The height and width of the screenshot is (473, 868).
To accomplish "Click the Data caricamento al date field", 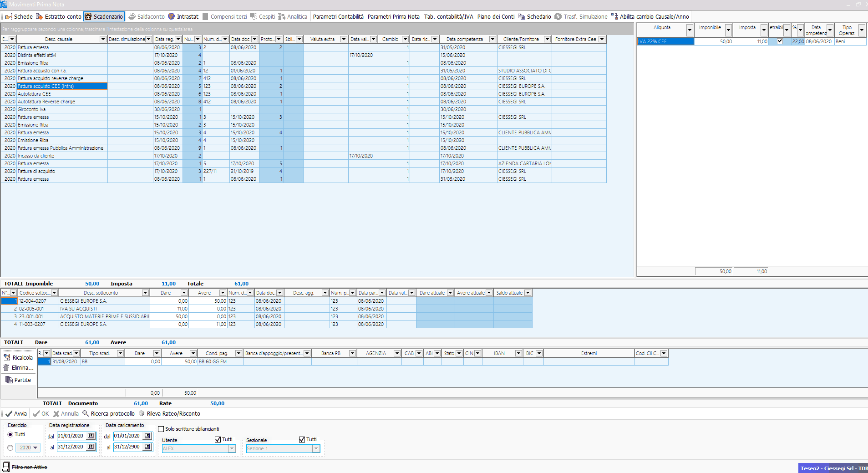I will (128, 447).
